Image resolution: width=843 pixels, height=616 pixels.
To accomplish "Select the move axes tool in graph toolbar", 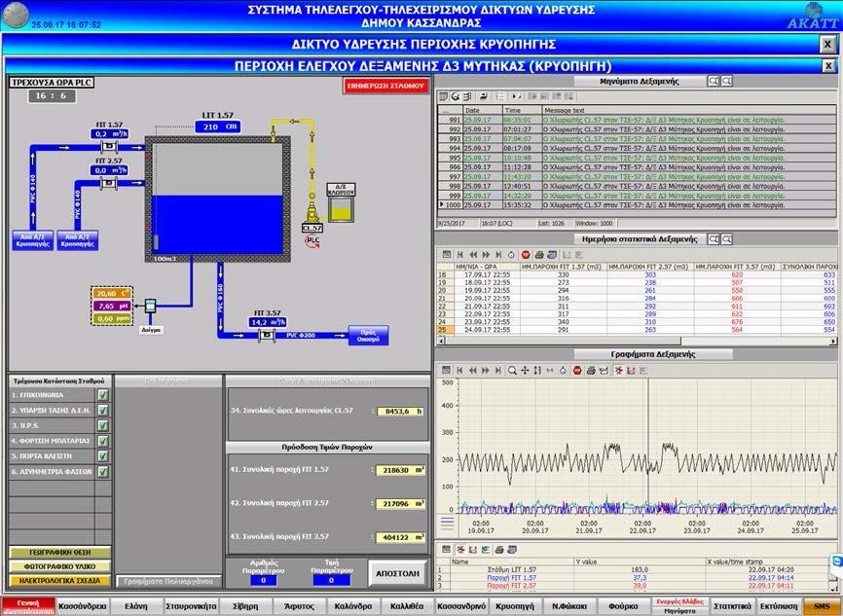I will (525, 371).
